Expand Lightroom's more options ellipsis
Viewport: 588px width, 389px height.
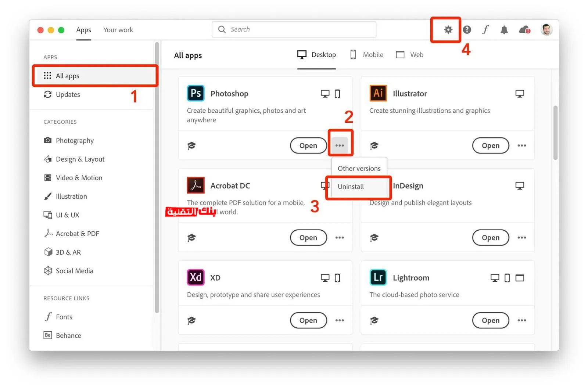pos(522,320)
